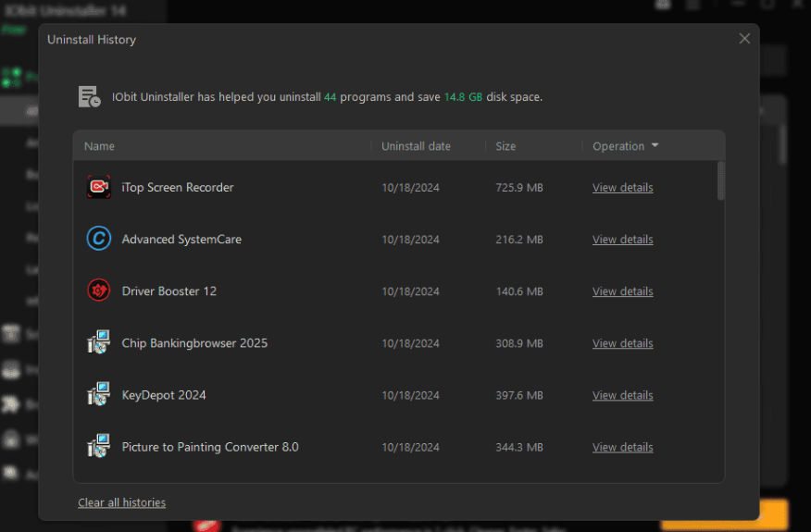Sort by the Uninstall date column header
The width and height of the screenshot is (811, 532).
point(416,146)
